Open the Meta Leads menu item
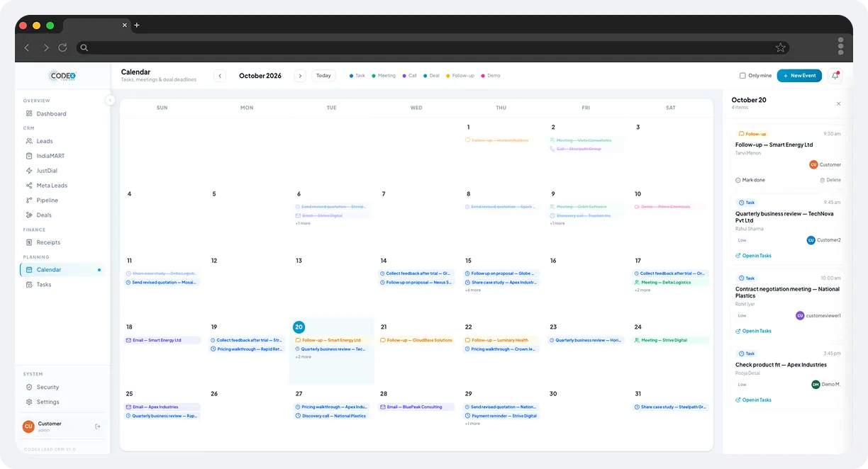Viewport: 868px width, 469px height. coord(62,186)
